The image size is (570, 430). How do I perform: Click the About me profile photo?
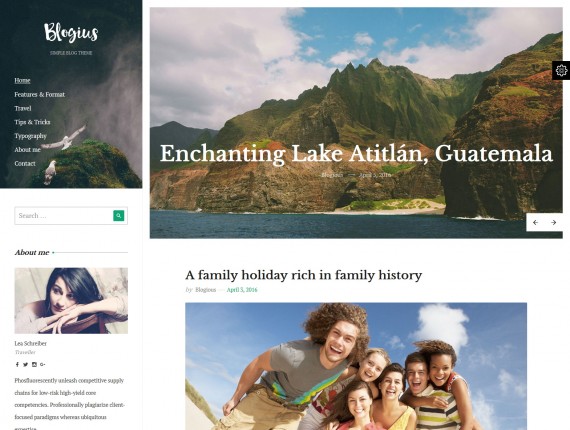71,301
